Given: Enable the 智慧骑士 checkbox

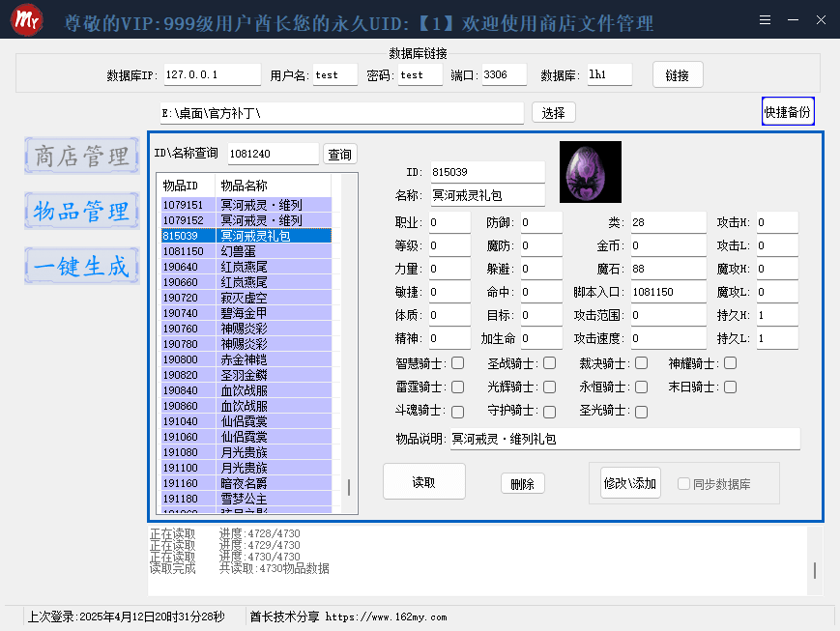Looking at the screenshot, I should click(x=457, y=363).
